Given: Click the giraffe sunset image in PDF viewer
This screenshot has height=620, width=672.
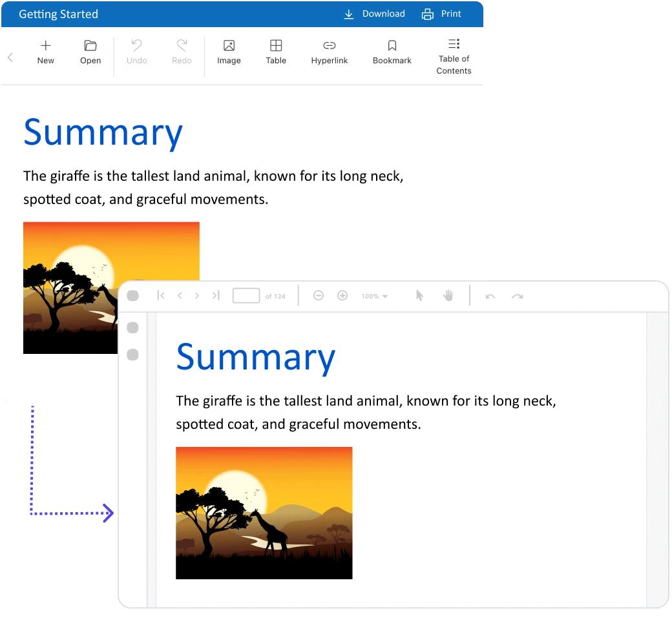Looking at the screenshot, I should click(264, 513).
